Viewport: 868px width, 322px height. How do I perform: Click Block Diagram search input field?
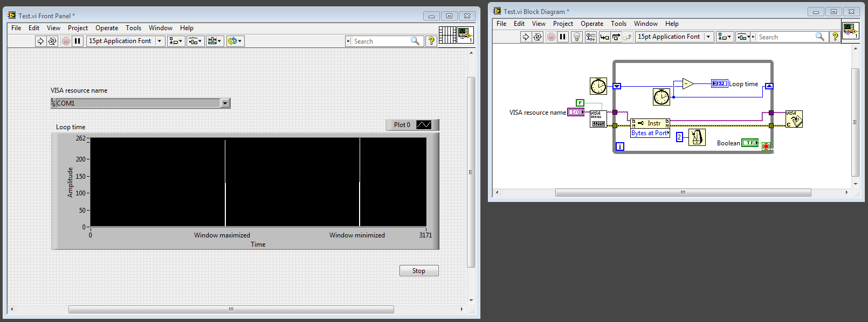[x=786, y=37]
